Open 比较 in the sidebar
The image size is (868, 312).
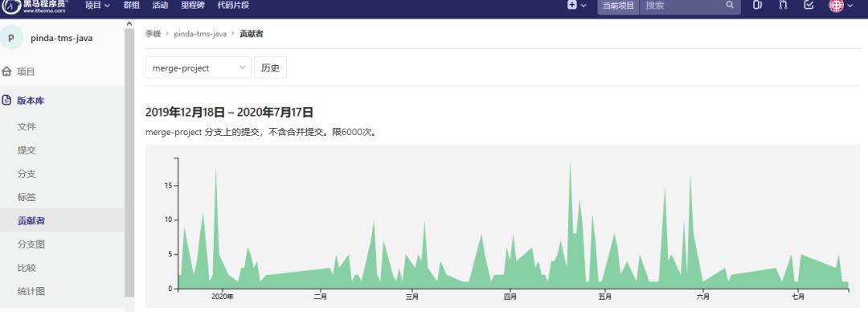coord(27,268)
